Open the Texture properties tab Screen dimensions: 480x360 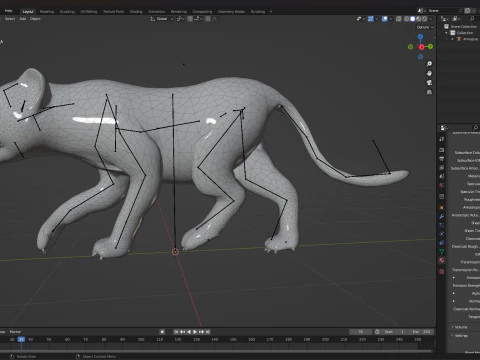click(442, 272)
